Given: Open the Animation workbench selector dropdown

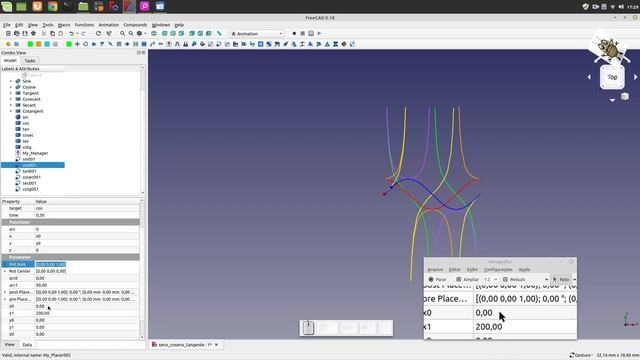Looking at the screenshot, I should pyautogui.click(x=257, y=33).
